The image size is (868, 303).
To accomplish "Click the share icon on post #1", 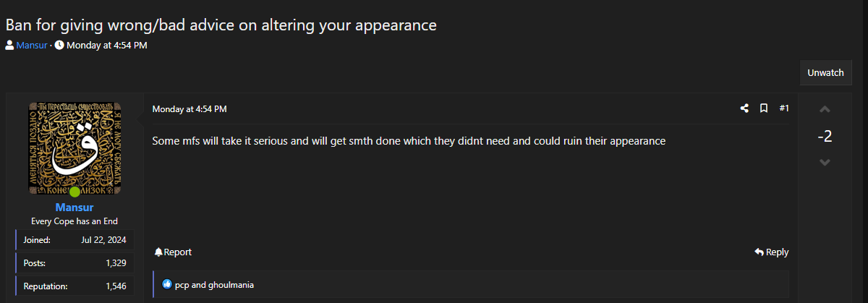I will (744, 108).
